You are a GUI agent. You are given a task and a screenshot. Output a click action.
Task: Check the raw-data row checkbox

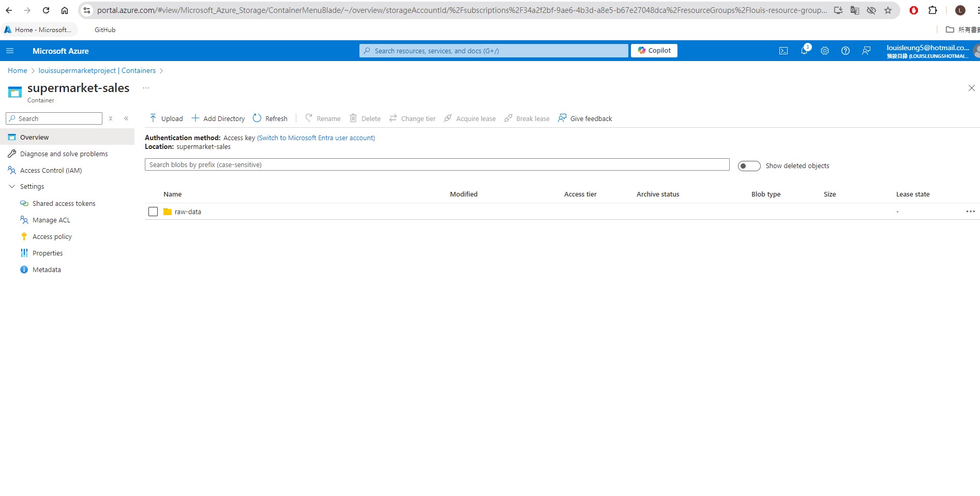tap(153, 212)
